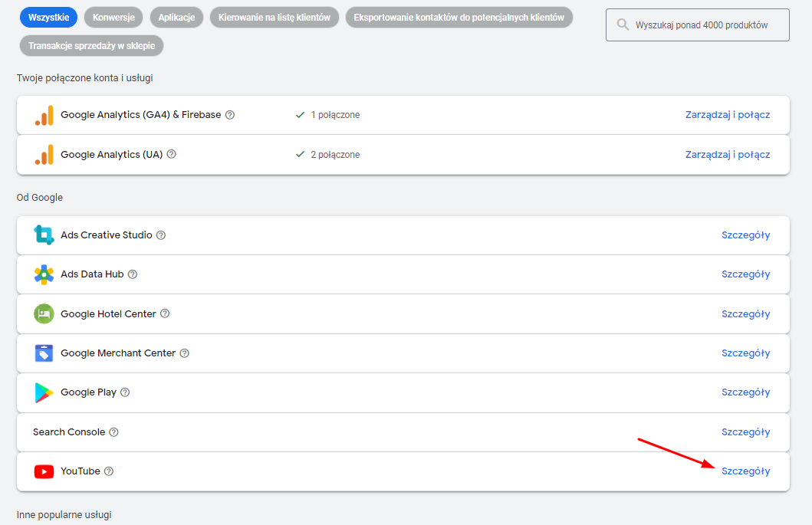The height and width of the screenshot is (525, 812).
Task: Click the Search Console label
Action: pos(69,431)
